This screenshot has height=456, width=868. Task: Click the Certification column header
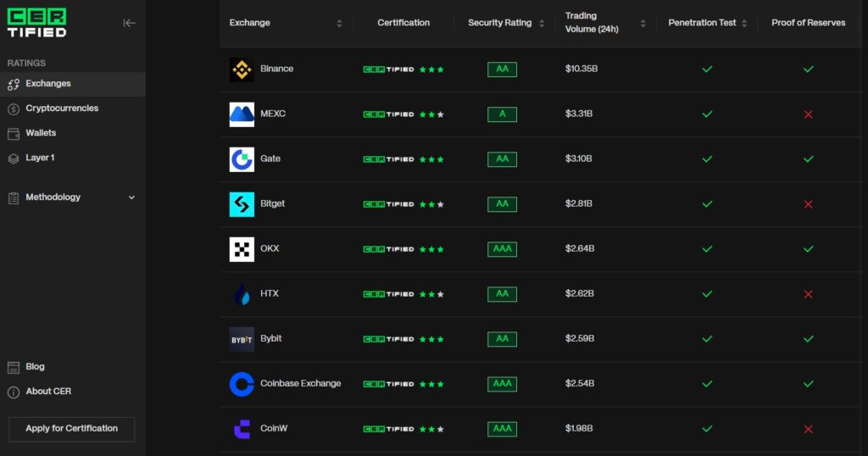403,23
